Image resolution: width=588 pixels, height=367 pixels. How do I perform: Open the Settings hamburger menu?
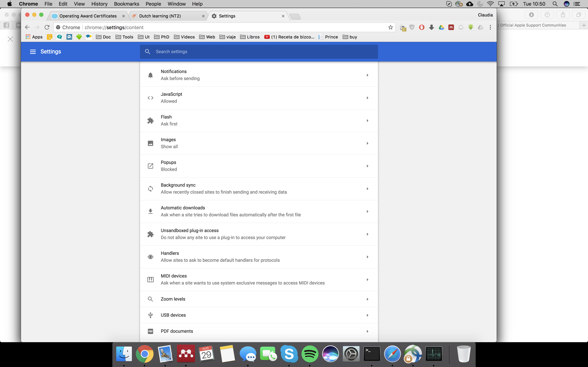[x=33, y=52]
